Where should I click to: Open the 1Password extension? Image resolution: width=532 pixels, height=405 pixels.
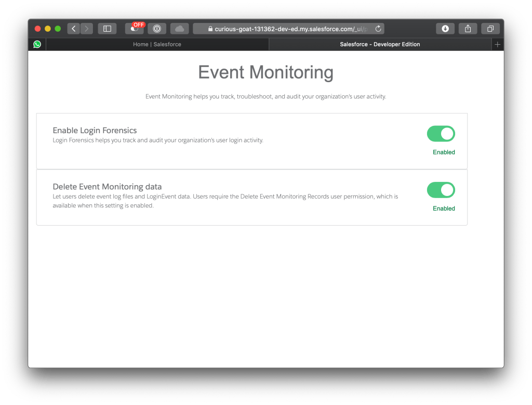(156, 29)
